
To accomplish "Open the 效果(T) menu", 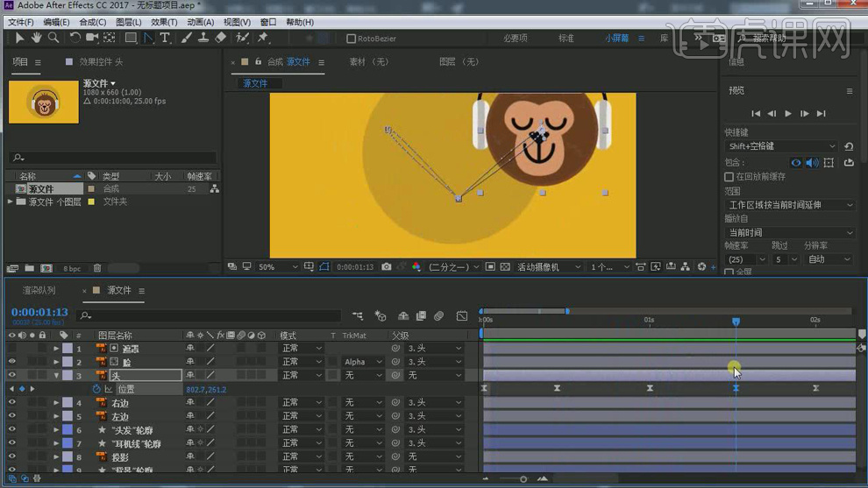I will [x=164, y=22].
